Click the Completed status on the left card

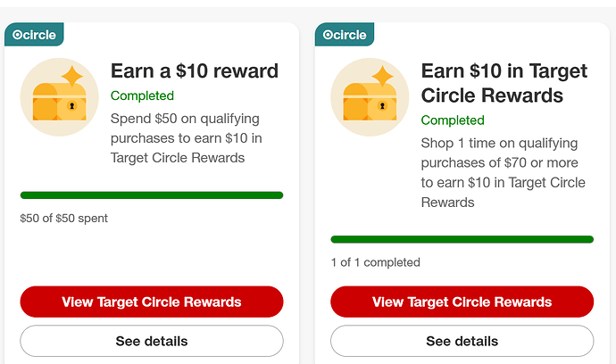click(x=142, y=95)
